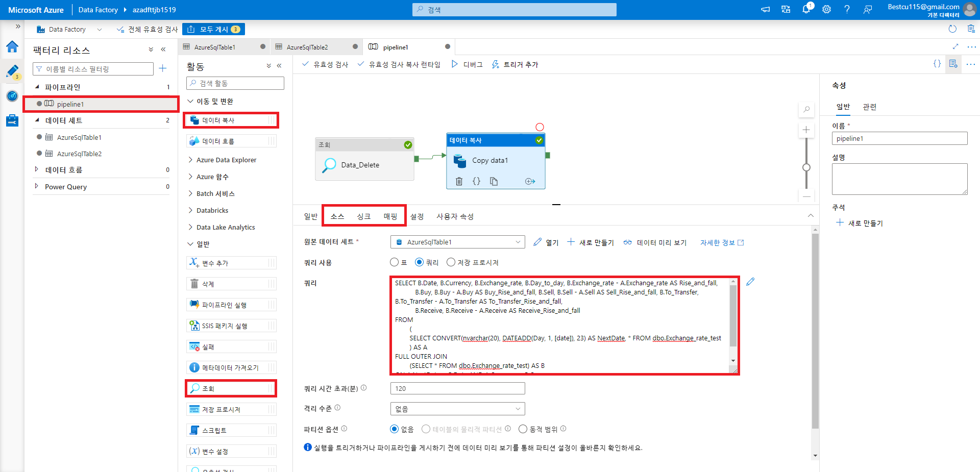Click 데이터 미리 보기 button
This screenshot has width=980, height=472.
(655, 242)
